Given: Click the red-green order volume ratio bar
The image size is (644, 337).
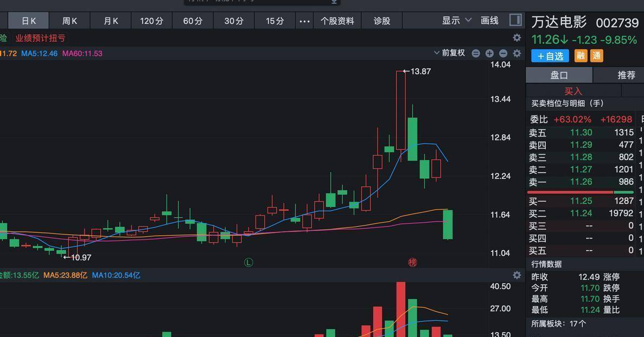Looking at the screenshot, I should pyautogui.click(x=580, y=191).
